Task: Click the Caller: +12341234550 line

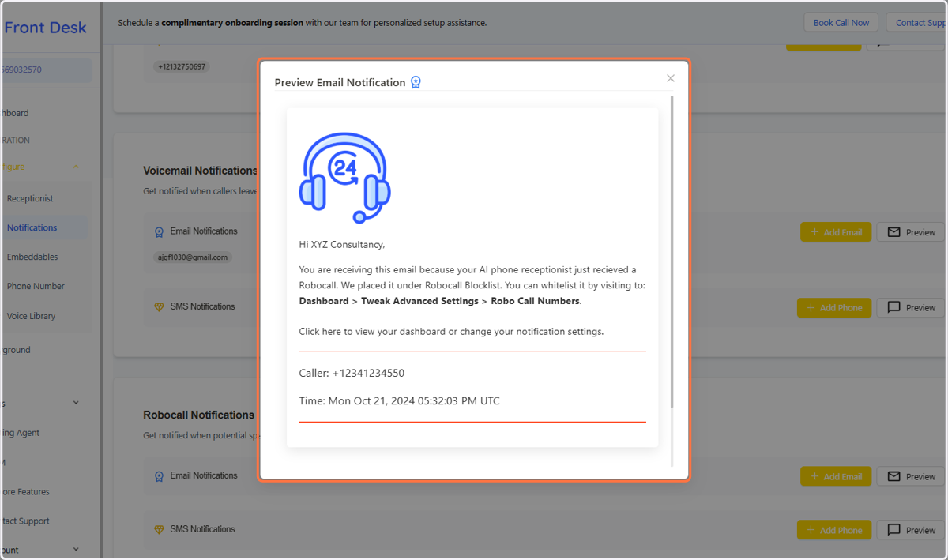Action: click(352, 373)
